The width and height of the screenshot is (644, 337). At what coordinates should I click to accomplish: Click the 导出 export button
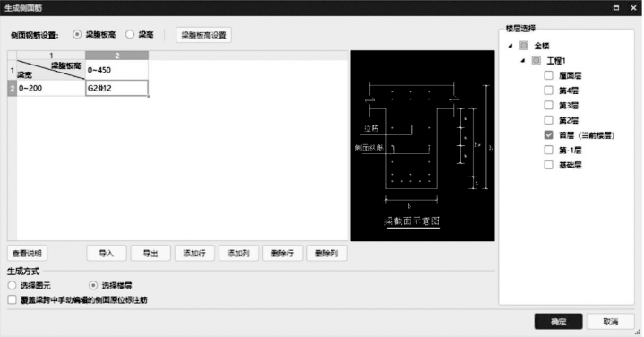[x=150, y=253]
